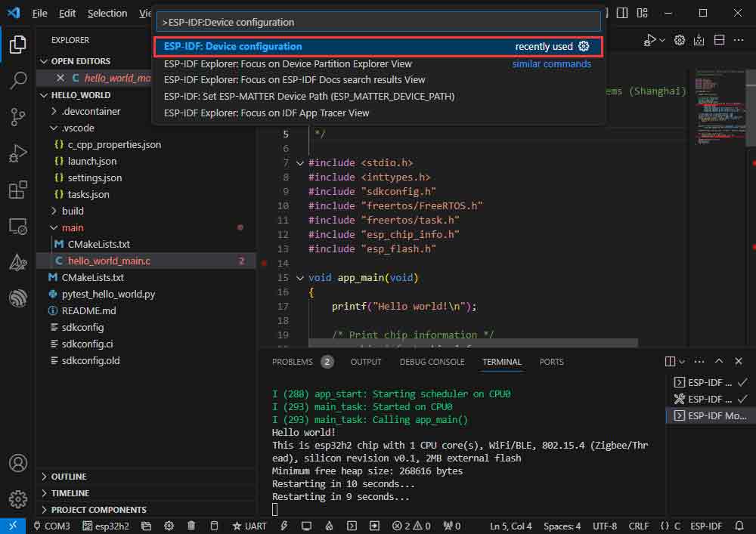Select Set ESP-MATTER Device Path command

(x=378, y=97)
